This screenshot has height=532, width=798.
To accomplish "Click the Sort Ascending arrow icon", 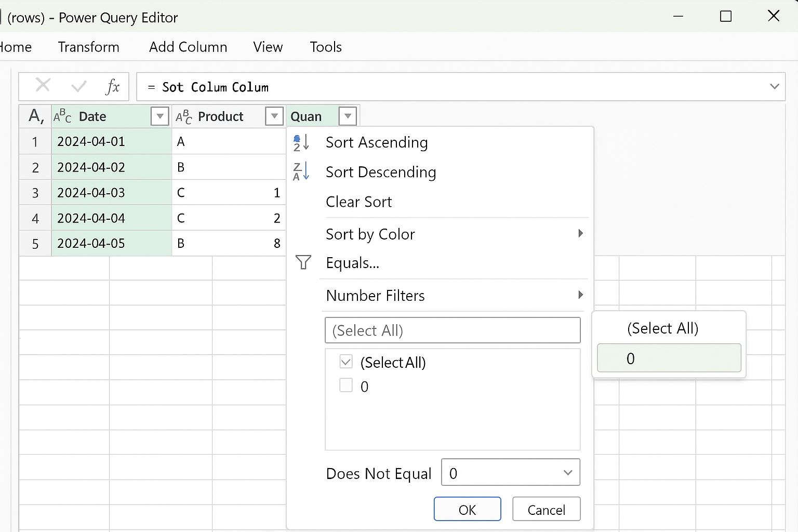I will click(x=301, y=142).
